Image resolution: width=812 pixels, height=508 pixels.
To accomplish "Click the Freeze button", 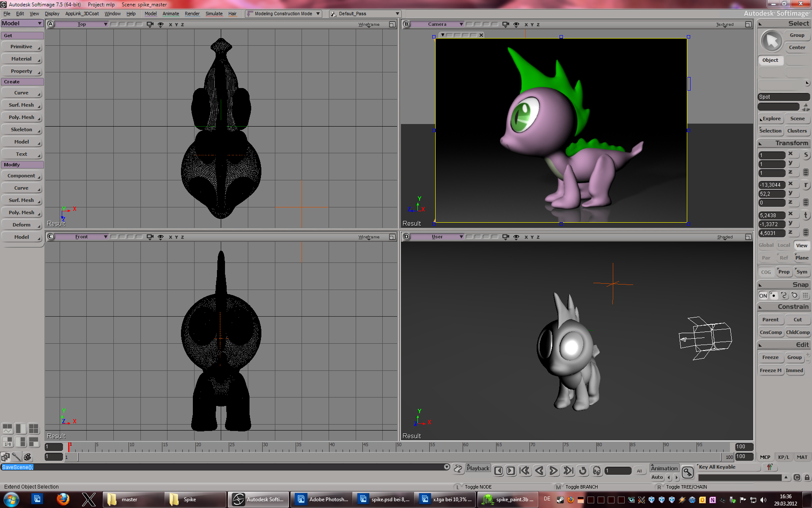I will [770, 357].
